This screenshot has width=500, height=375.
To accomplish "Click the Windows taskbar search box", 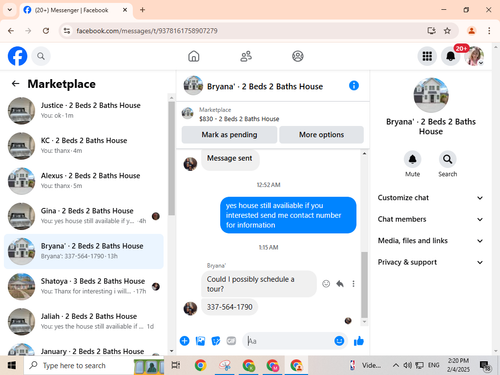I will (79, 365).
